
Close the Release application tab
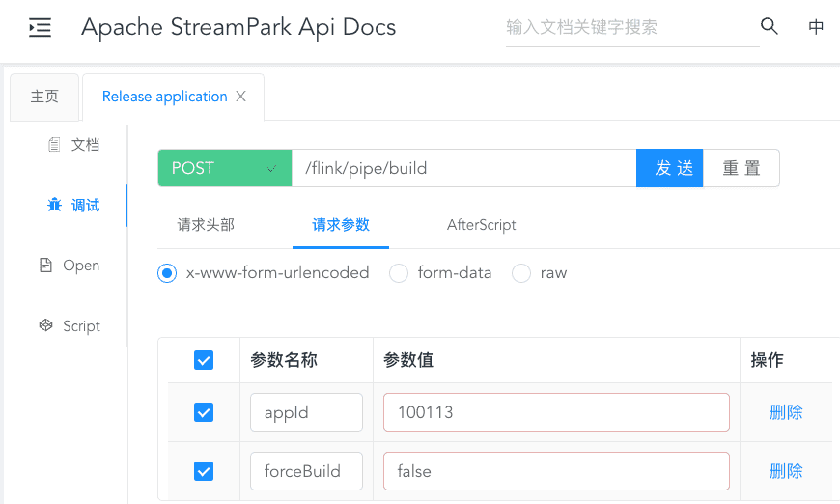point(241,97)
